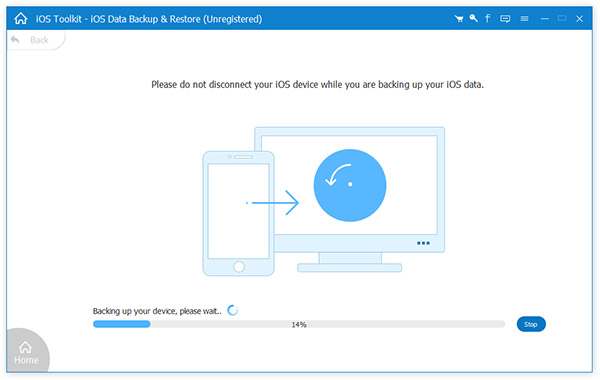Open the hamburger menu icon
Screen dimensions: 600x380
(x=525, y=18)
